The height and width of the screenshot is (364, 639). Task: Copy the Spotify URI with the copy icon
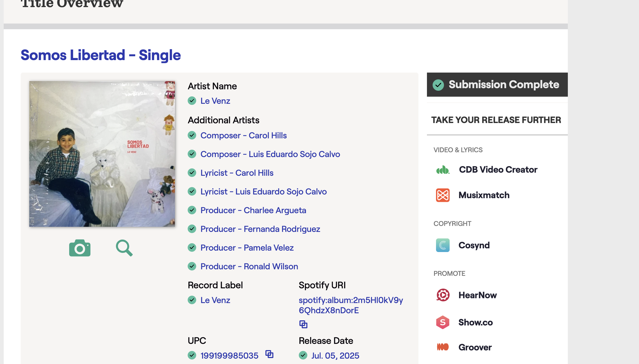[x=303, y=324]
